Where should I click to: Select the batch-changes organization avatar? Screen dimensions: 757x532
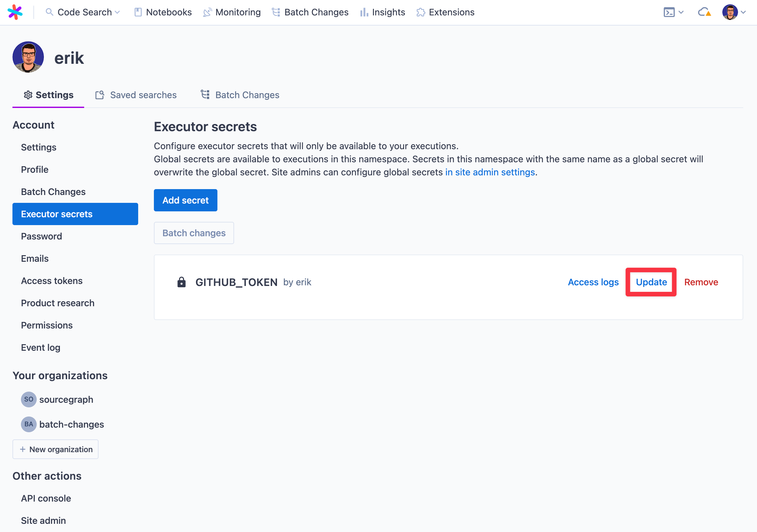[28, 424]
